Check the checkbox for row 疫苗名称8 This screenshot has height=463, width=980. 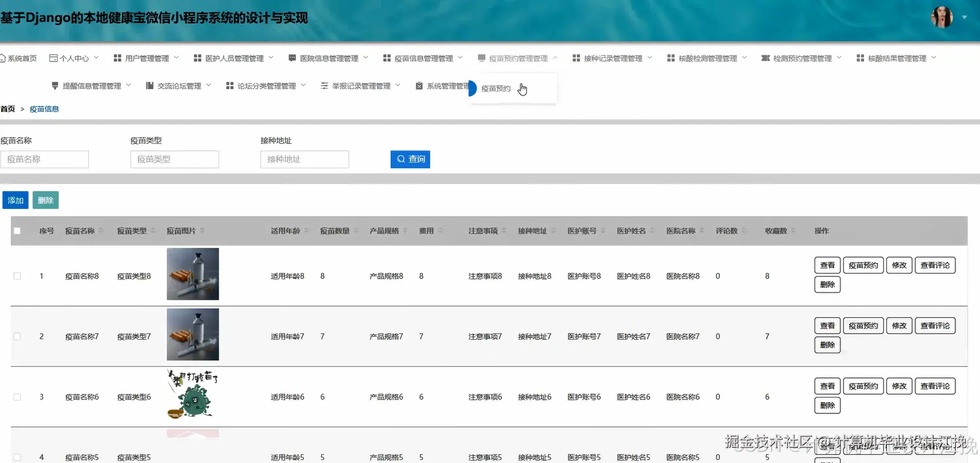tap(17, 276)
